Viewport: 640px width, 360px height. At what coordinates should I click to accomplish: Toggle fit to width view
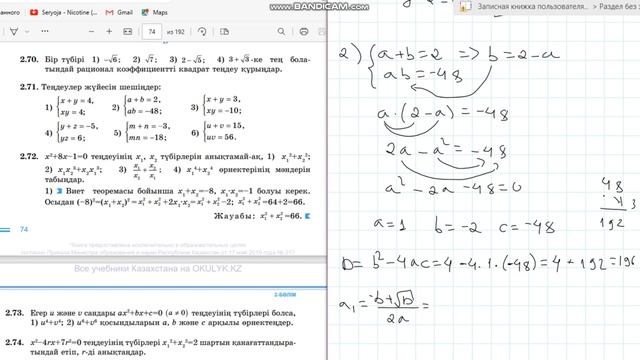click(x=127, y=31)
